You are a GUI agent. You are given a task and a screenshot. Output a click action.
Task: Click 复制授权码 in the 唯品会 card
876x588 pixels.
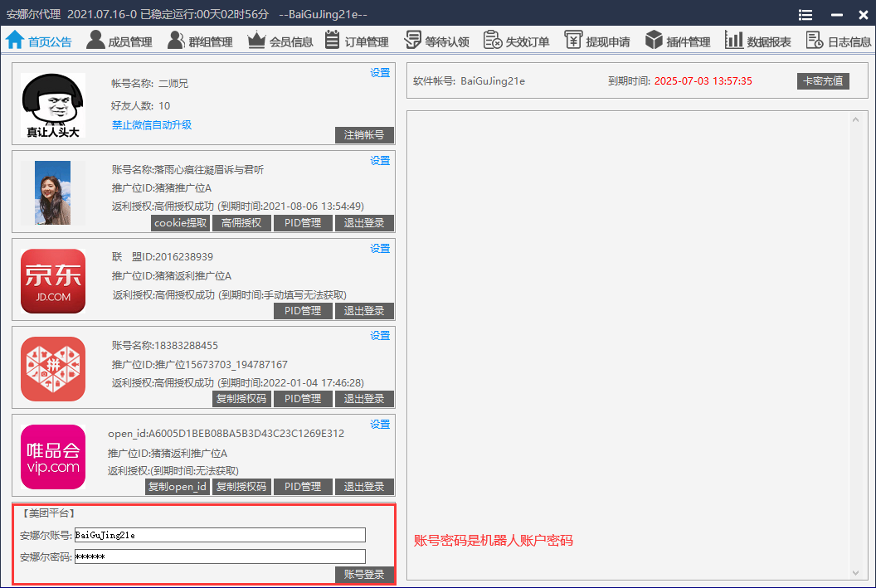[x=241, y=487]
